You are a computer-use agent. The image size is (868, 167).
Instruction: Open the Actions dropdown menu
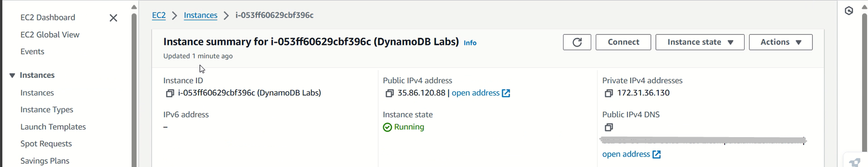coord(781,42)
